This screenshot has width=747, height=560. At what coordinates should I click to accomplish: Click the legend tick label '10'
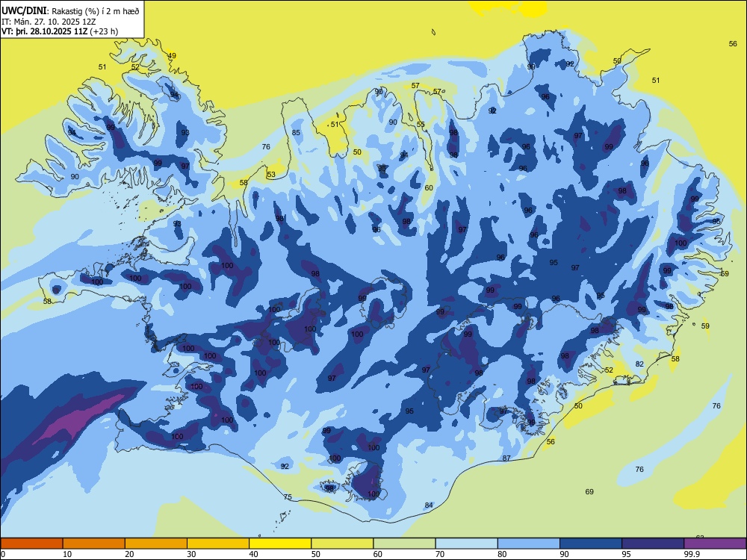point(67,554)
